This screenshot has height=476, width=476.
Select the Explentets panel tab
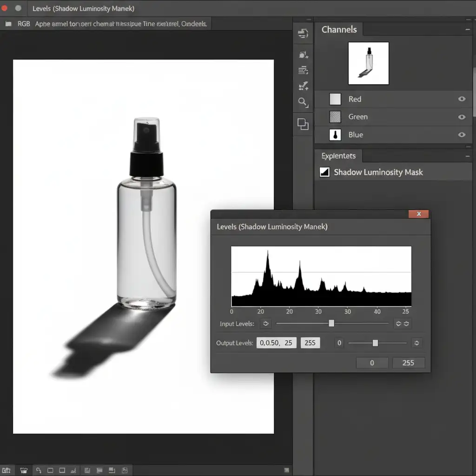pyautogui.click(x=338, y=156)
